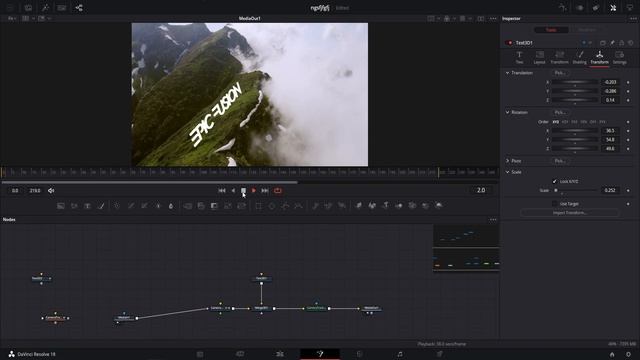The image size is (640, 360).
Task: Collapse the Scale section
Action: (x=507, y=172)
